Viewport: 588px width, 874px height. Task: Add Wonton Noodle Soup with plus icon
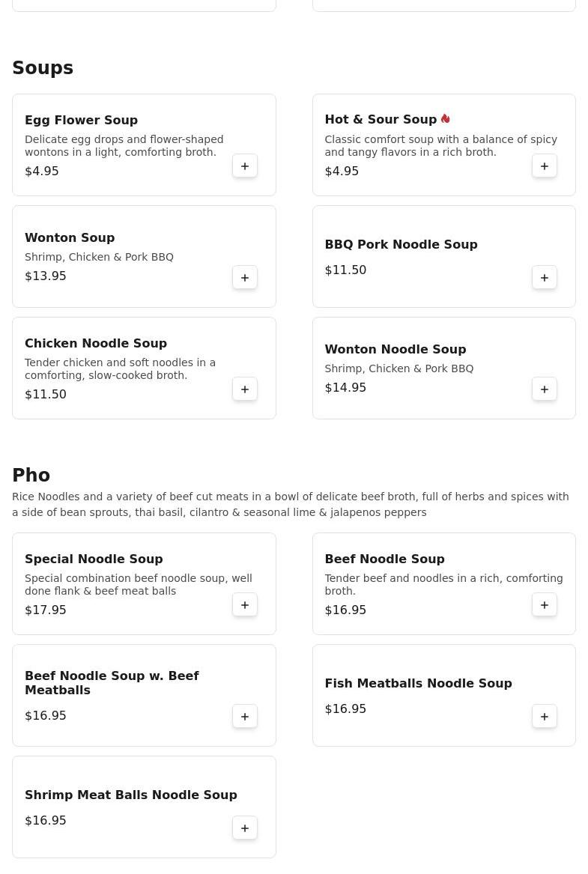[x=545, y=389]
